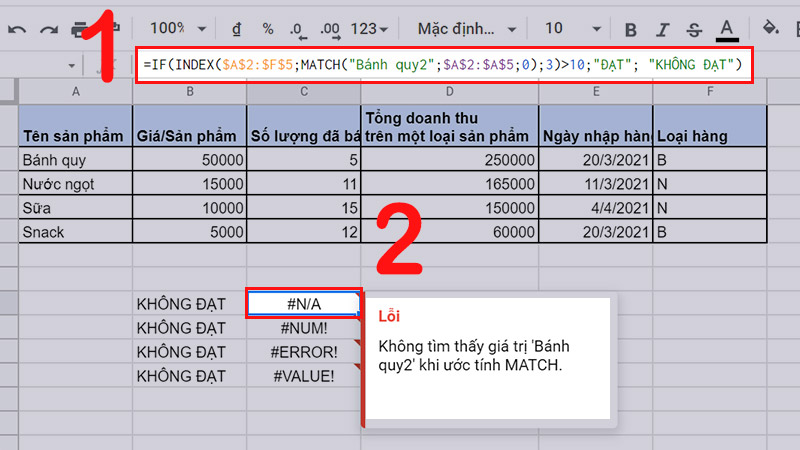The image size is (800, 450).
Task: Click the Redo arrow icon
Action: (x=49, y=29)
